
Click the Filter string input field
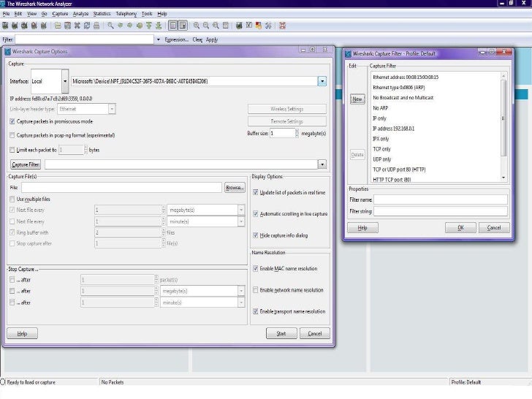[x=440, y=212]
